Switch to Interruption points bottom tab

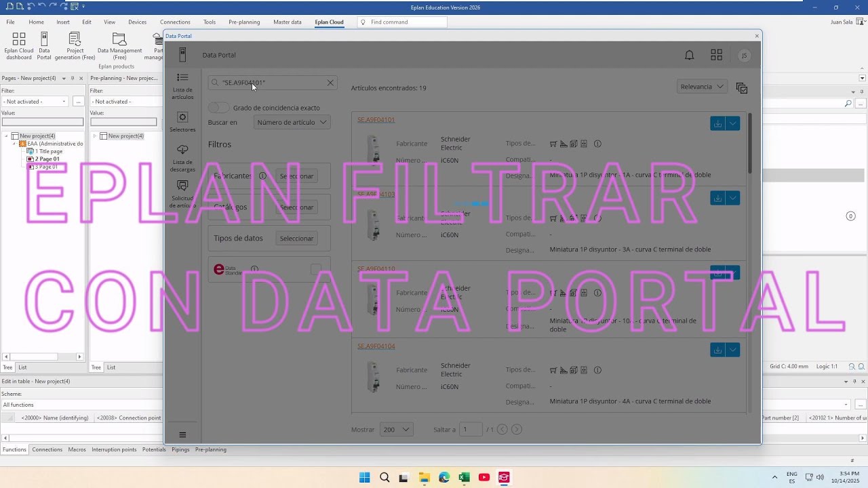114,449
